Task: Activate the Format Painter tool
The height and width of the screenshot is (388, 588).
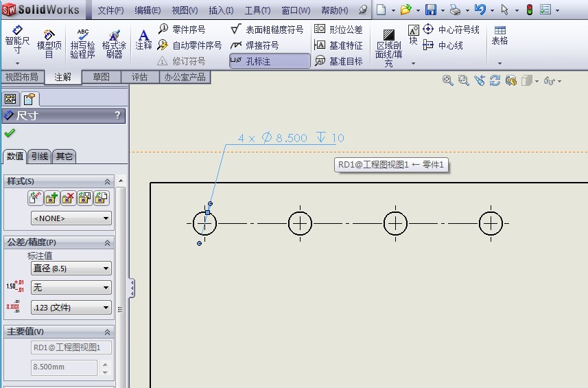Action: tap(114, 44)
